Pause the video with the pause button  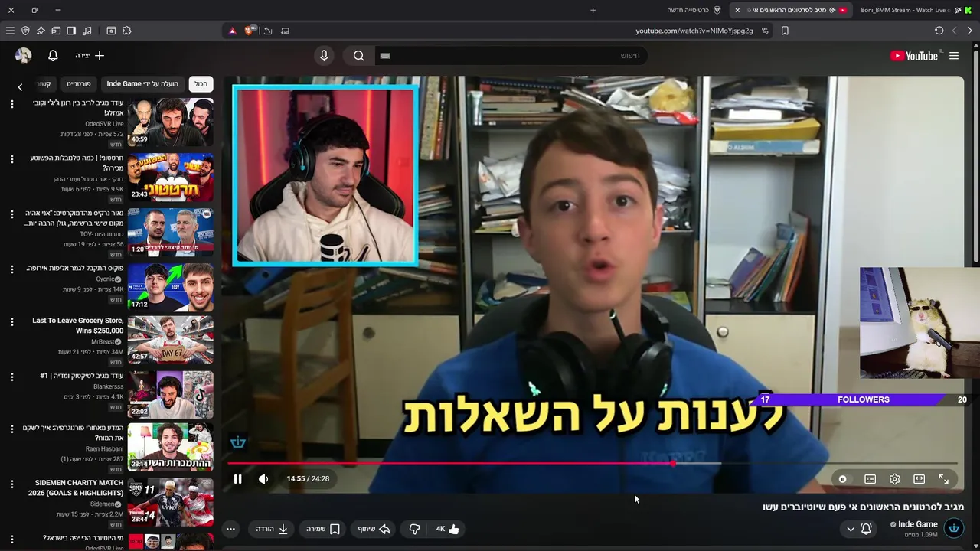(x=237, y=479)
